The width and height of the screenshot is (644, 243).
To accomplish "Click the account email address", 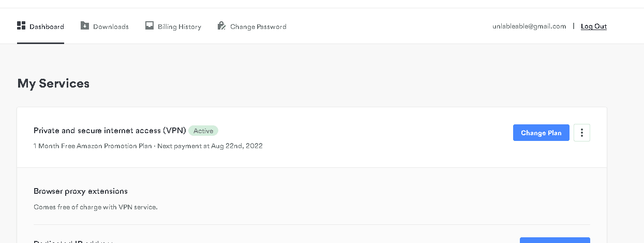I will pyautogui.click(x=529, y=26).
